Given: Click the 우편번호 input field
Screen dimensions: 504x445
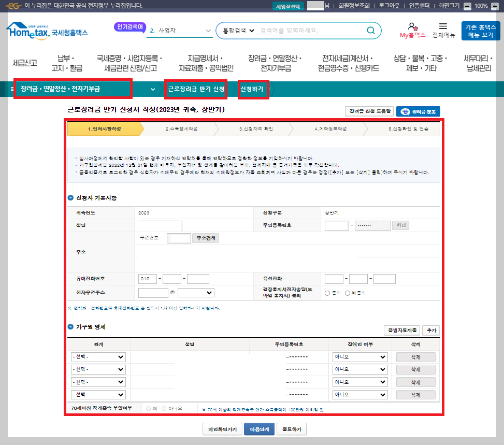Looking at the screenshot, I should 179,238.
